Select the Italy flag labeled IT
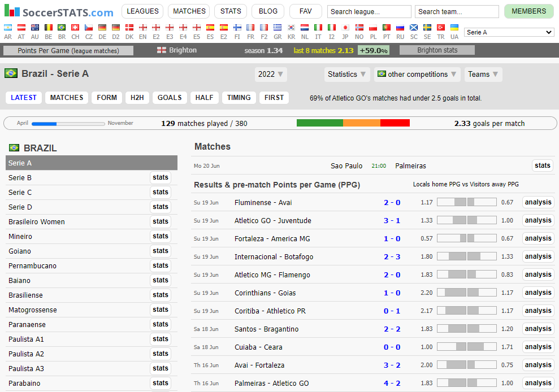 pyautogui.click(x=318, y=28)
